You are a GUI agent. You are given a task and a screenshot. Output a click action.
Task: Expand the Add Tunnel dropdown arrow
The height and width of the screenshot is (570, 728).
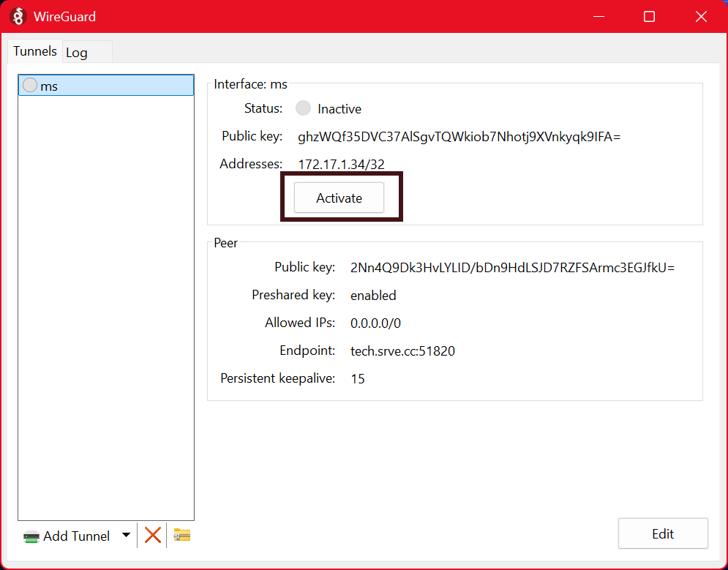pos(126,536)
